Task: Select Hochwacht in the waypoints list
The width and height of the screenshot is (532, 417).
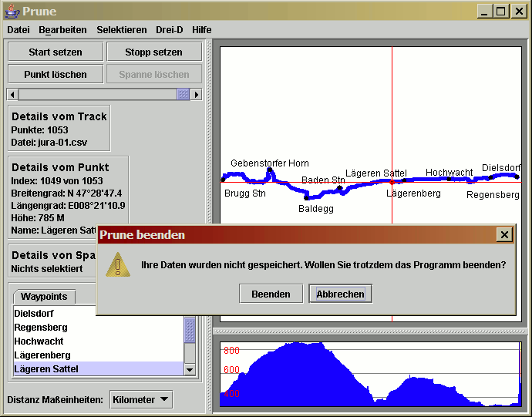Action: [39, 341]
